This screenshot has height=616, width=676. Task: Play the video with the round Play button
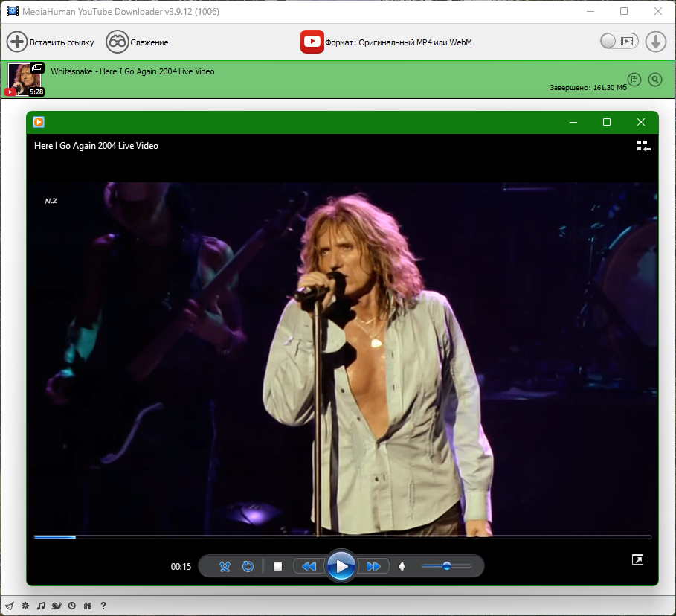point(341,566)
